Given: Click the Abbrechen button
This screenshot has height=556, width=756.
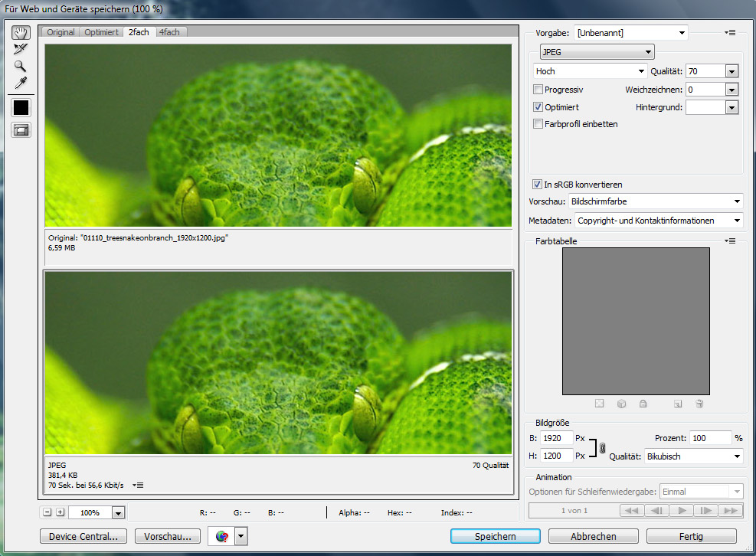Looking at the screenshot, I should (594, 536).
